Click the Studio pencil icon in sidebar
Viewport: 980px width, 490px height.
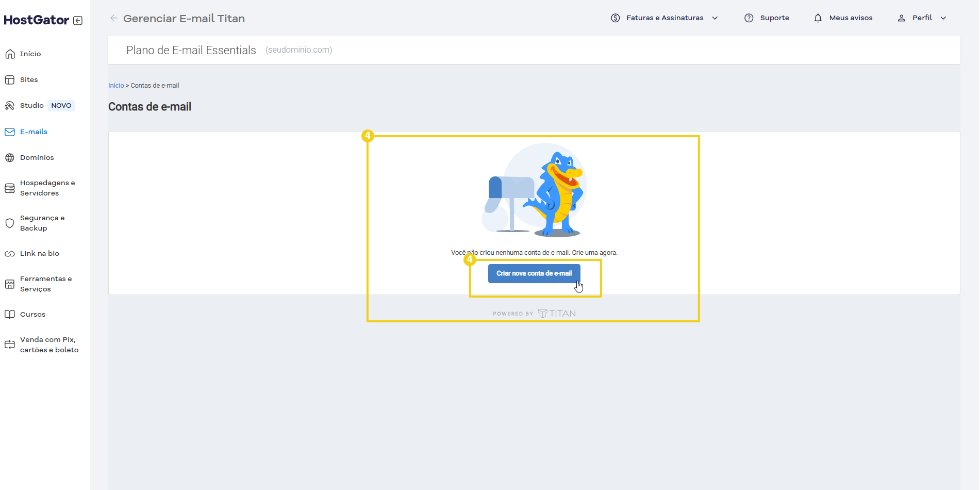[10, 106]
